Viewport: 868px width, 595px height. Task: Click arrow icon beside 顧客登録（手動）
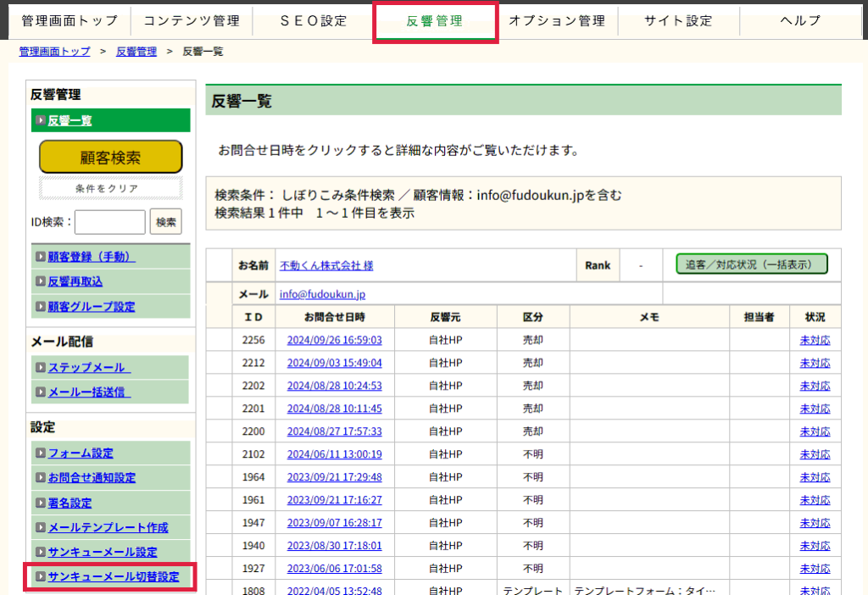point(41,257)
